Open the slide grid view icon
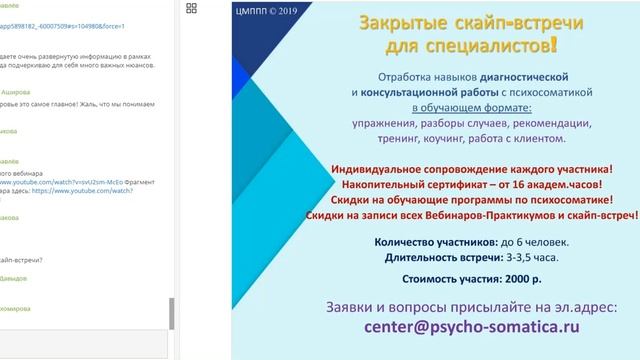This screenshot has height=360, width=640. (x=191, y=8)
